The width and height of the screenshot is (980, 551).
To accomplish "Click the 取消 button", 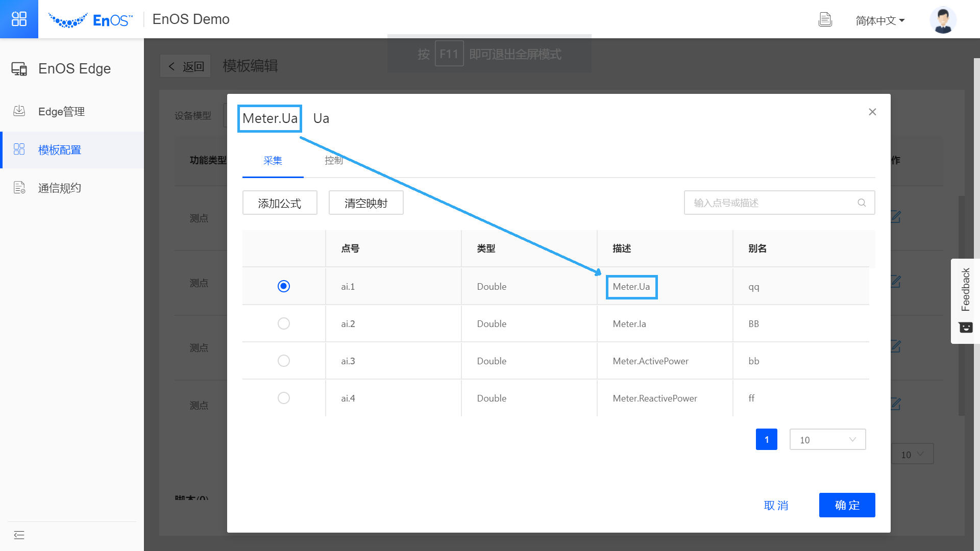I will pos(776,505).
